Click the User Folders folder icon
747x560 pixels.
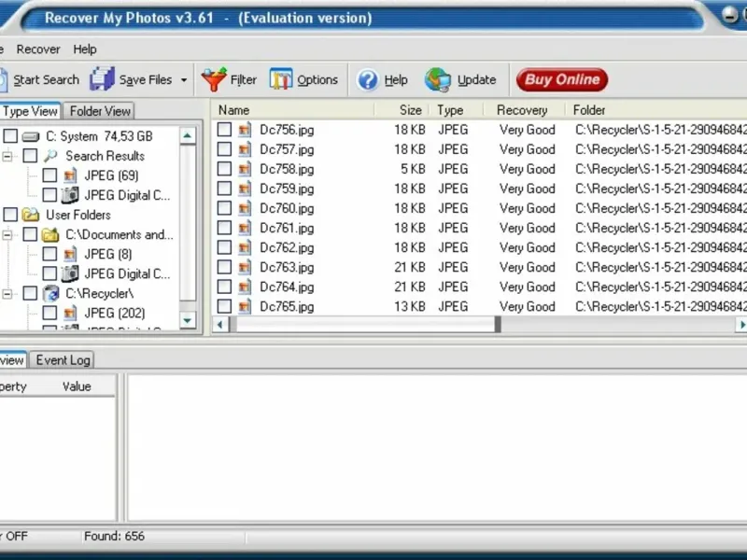tap(31, 215)
